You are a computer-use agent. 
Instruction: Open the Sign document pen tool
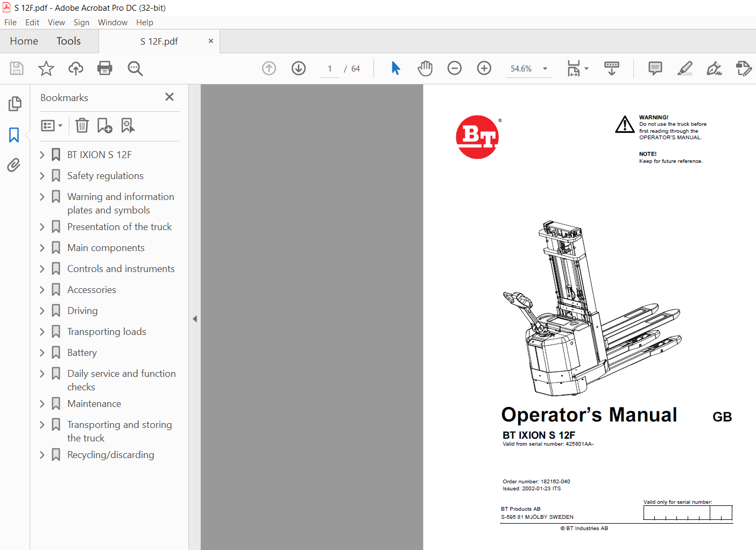pos(715,68)
